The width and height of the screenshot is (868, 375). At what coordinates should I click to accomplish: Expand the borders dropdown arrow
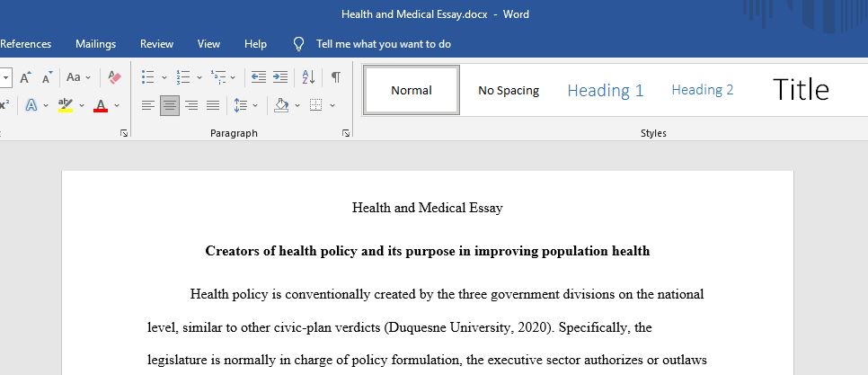(332, 105)
